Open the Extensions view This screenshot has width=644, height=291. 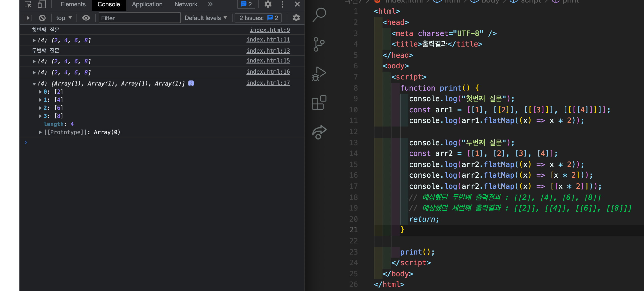click(319, 103)
